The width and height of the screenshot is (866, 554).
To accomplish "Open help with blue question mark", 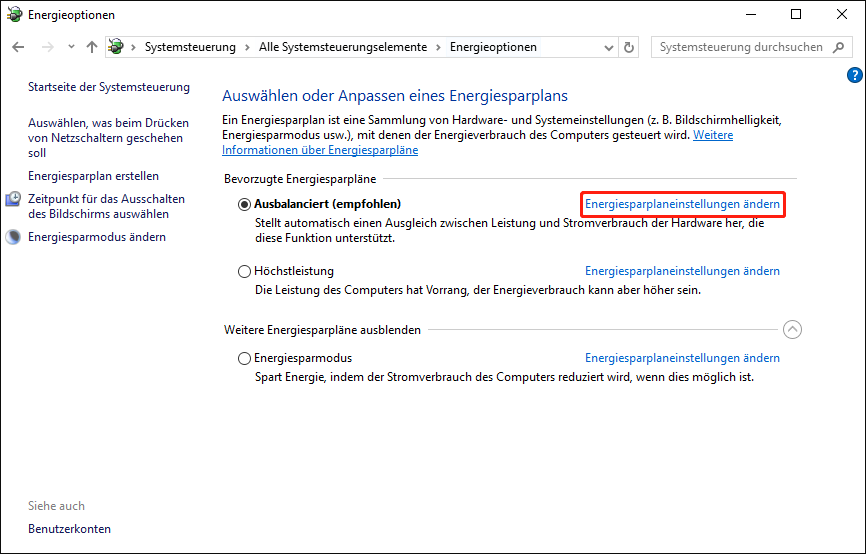I will (854, 75).
